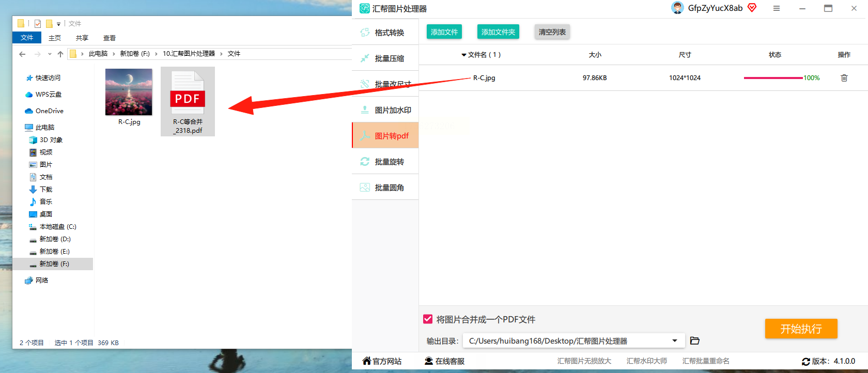Click 新加卷 (F:) in the address breadcrumb
Image resolution: width=868 pixels, height=373 pixels.
[135, 54]
